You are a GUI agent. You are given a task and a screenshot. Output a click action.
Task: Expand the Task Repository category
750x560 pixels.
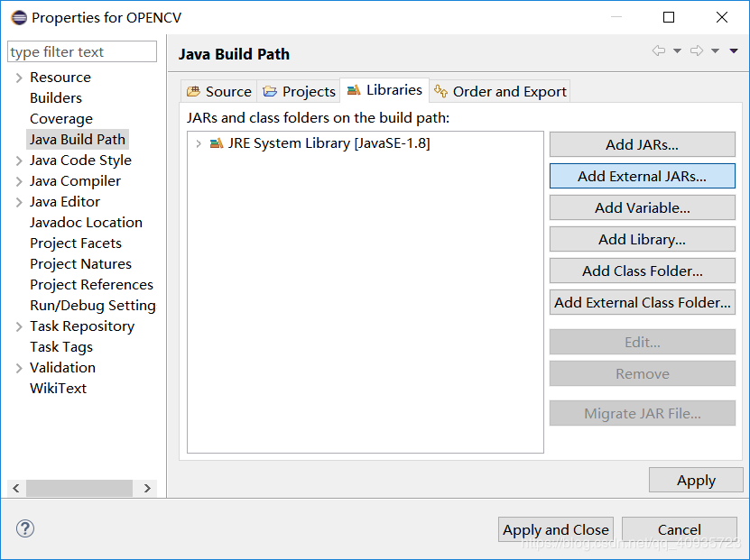coord(19,326)
